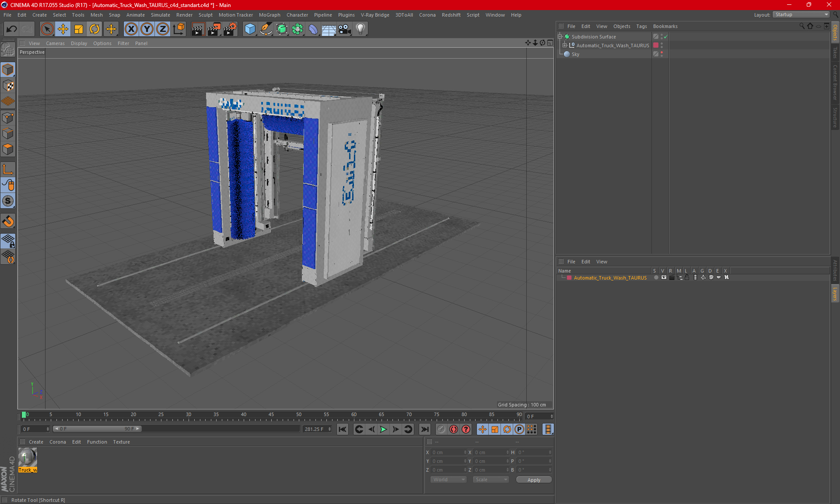Expand the Automatic_Truck_Wash_TAURUS object tree
Viewport: 840px width, 504px height.
(565, 45)
